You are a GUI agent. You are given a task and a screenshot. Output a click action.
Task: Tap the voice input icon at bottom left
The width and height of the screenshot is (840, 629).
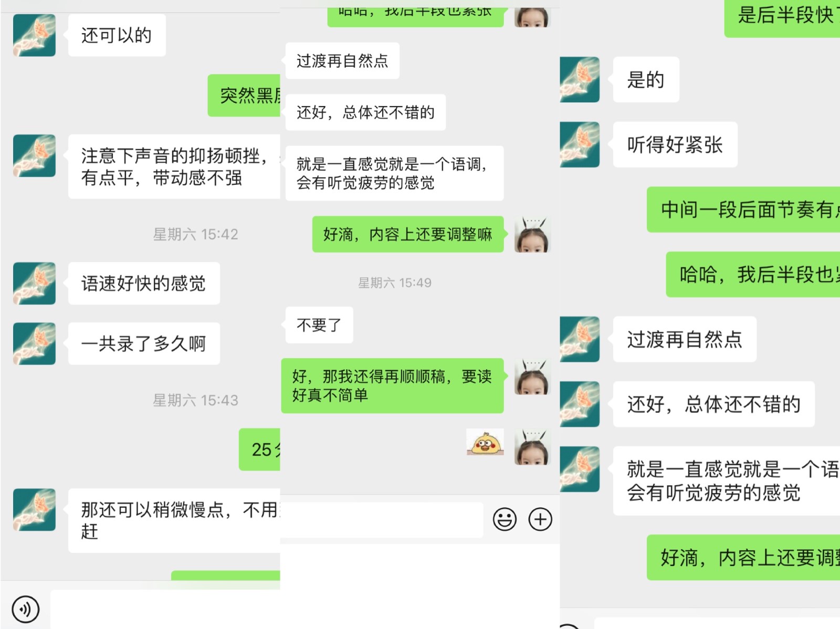coord(25,610)
